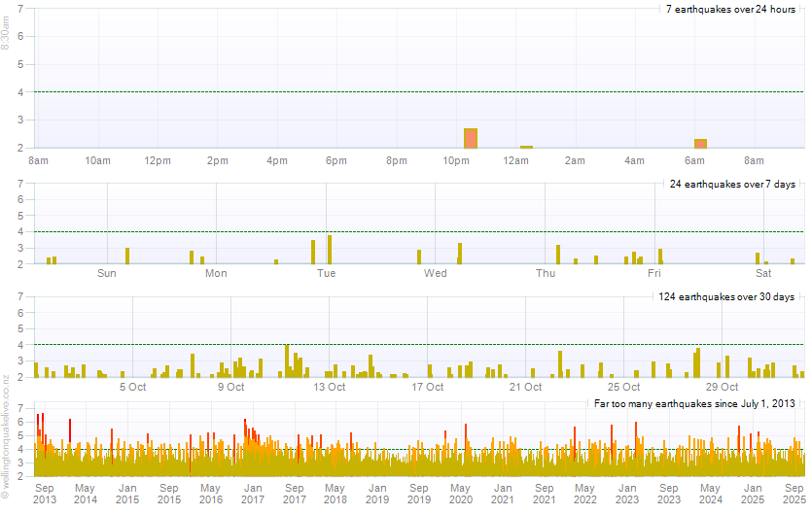Click the small earthquake bar after 12am
The width and height of the screenshot is (812, 515).
(526, 147)
